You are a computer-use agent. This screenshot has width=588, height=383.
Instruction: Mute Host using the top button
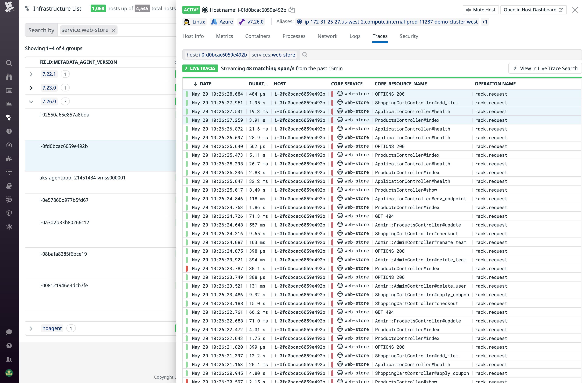click(480, 10)
